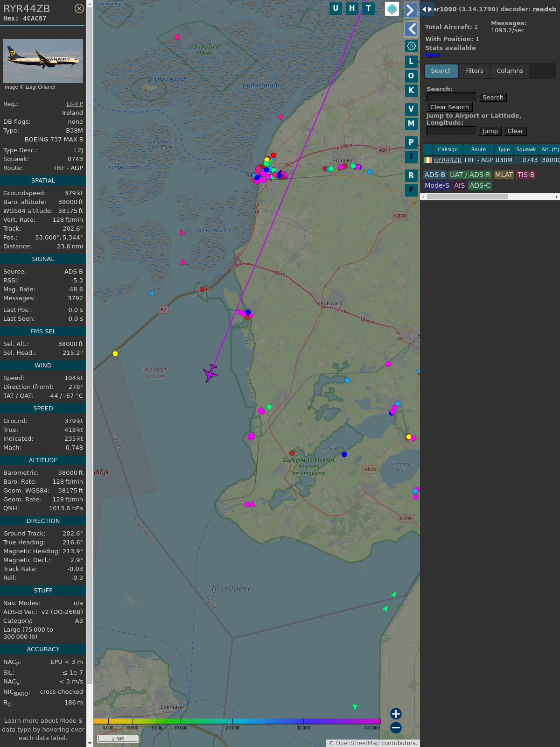Collapse sidebar with left chevron arrow

pos(411,29)
